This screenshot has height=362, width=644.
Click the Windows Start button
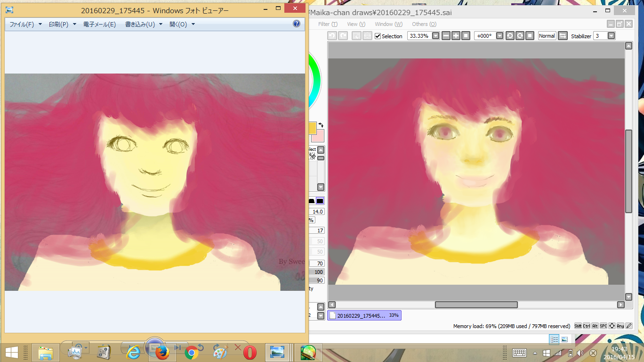coord(12,353)
